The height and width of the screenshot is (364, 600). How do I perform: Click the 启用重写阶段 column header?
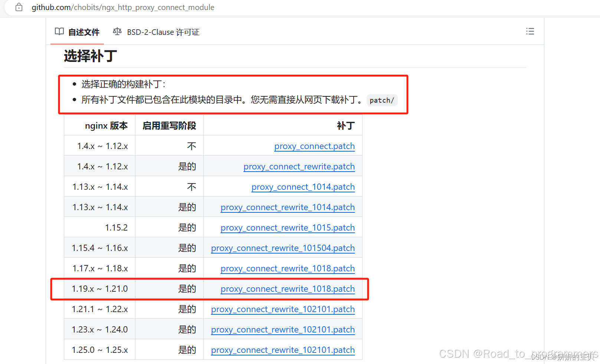pos(169,126)
